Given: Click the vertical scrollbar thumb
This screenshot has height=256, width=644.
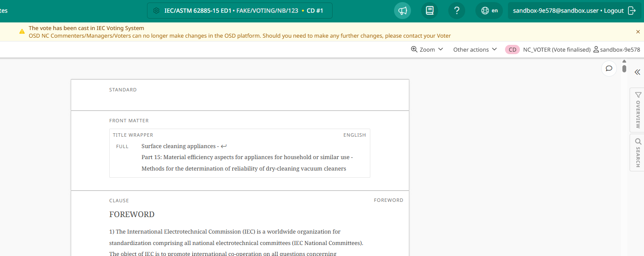Looking at the screenshot, I should point(624,68).
